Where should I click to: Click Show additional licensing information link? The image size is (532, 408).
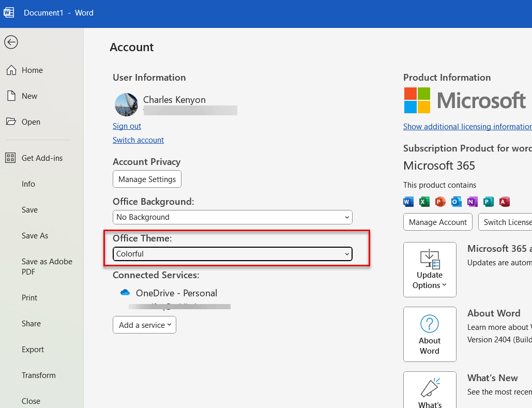467,126
